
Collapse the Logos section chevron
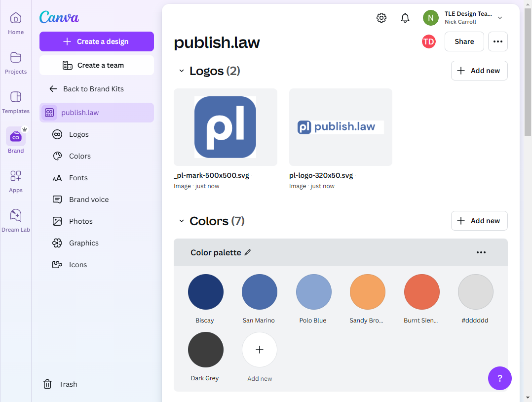pyautogui.click(x=182, y=71)
